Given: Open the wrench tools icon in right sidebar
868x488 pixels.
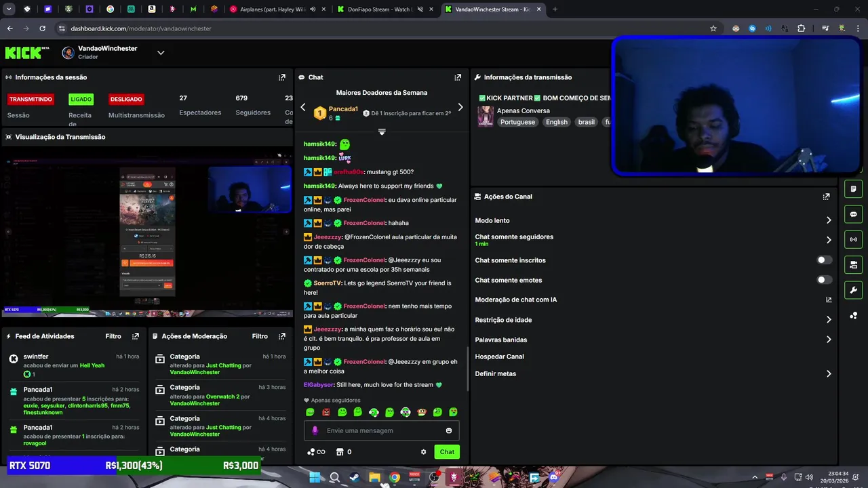Looking at the screenshot, I should [853, 290].
